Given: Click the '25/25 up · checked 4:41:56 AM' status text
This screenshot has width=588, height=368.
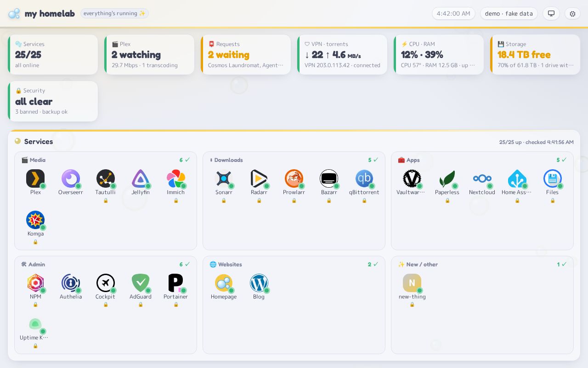Looking at the screenshot, I should click(x=537, y=142).
